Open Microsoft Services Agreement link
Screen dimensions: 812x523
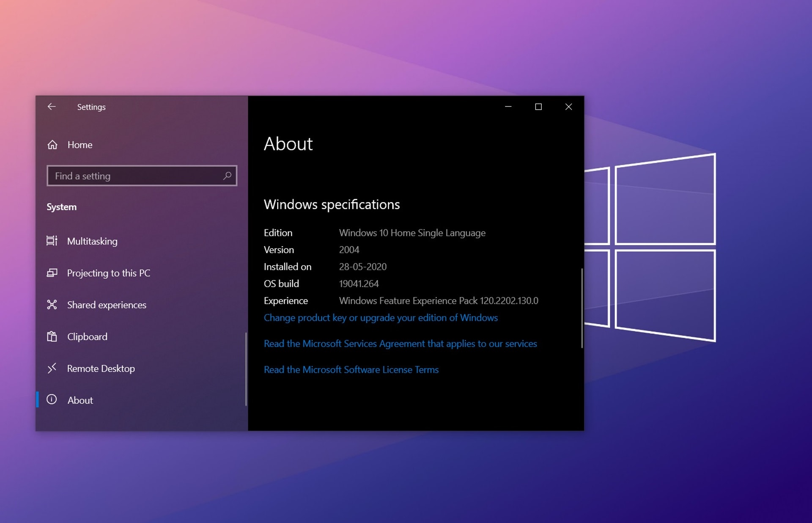click(400, 343)
